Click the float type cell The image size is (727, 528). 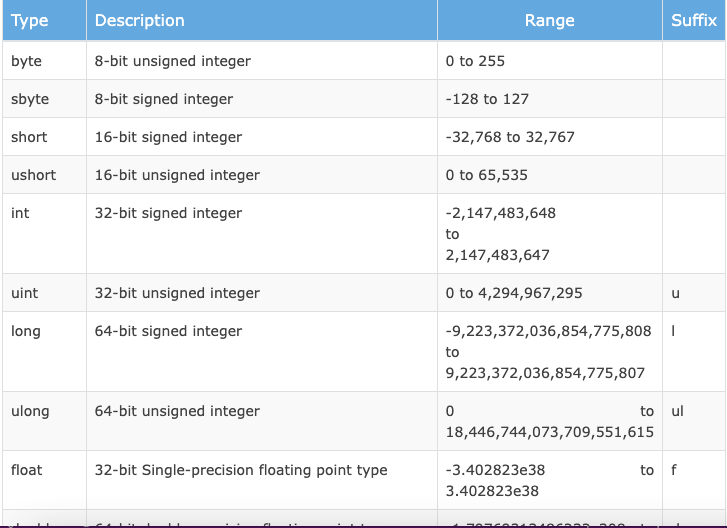pyautogui.click(x=27, y=469)
